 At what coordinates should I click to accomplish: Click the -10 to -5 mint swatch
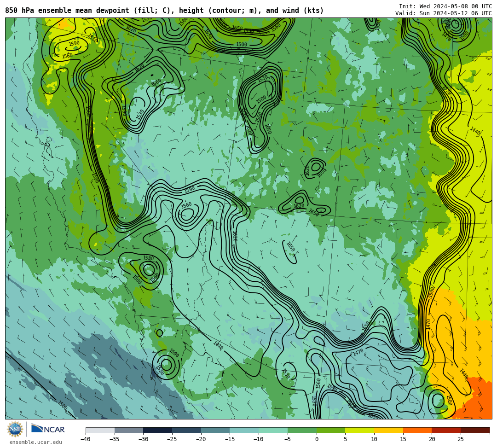point(273,430)
